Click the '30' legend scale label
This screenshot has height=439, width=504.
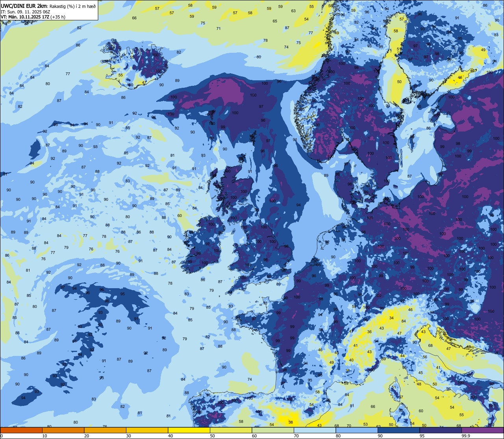tap(128, 436)
